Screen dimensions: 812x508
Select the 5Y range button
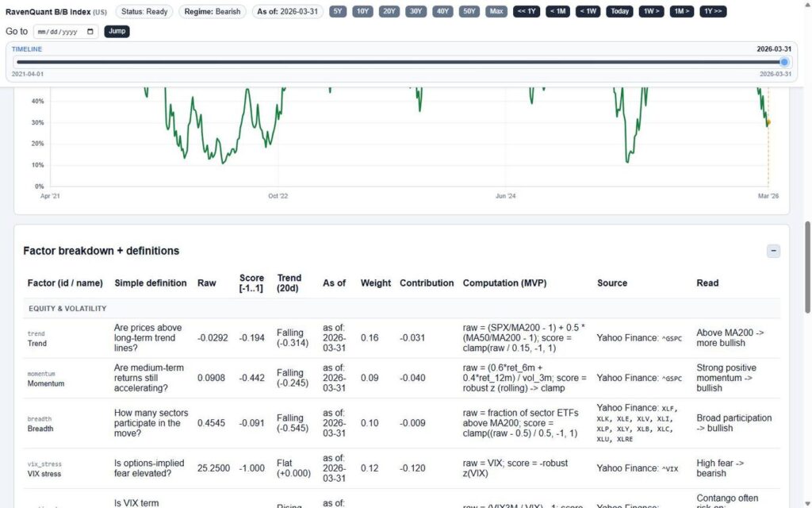pos(338,12)
